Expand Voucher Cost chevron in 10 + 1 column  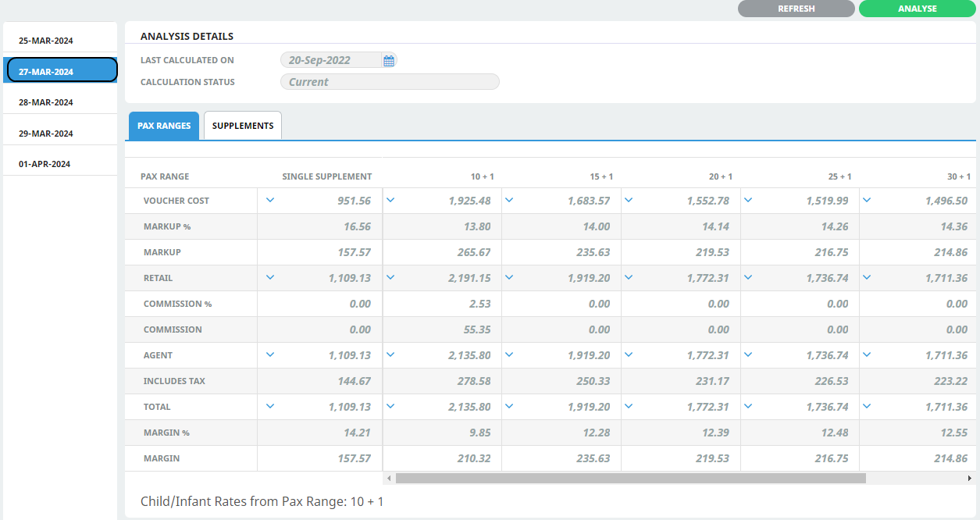[x=390, y=200]
